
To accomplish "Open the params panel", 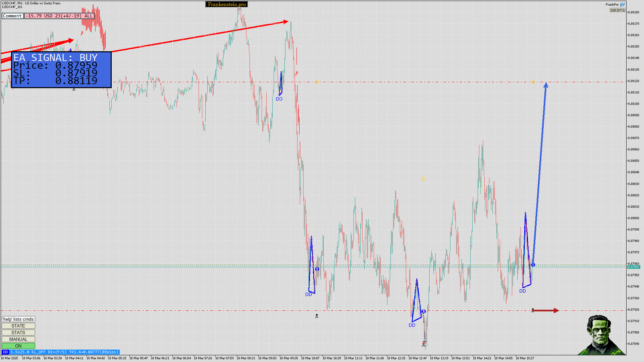I will pos(617,10).
